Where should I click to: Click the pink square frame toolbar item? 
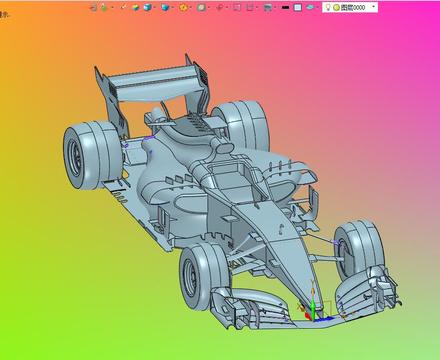click(x=237, y=7)
